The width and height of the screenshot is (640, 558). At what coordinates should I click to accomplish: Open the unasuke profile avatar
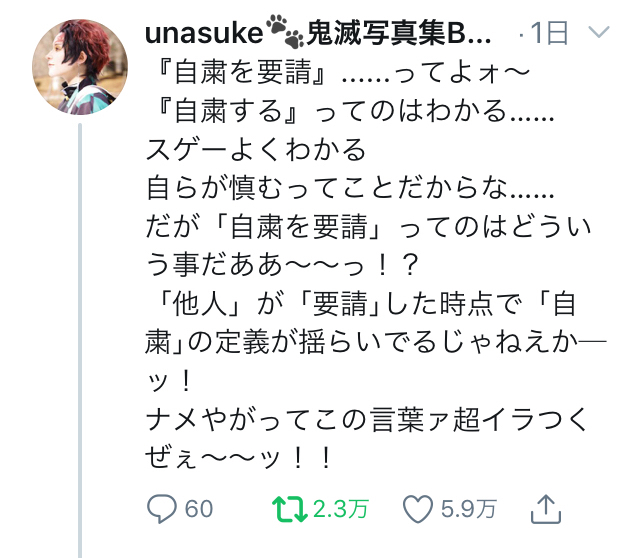tap(81, 65)
